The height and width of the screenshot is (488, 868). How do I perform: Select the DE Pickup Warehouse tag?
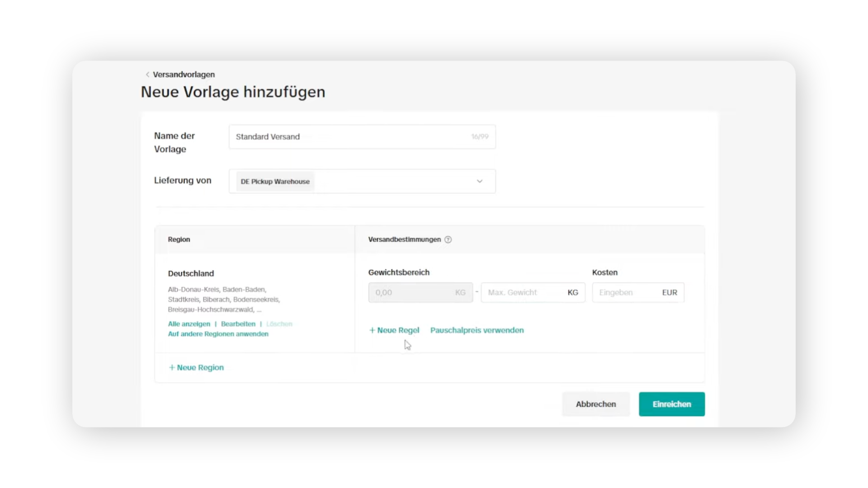(275, 181)
